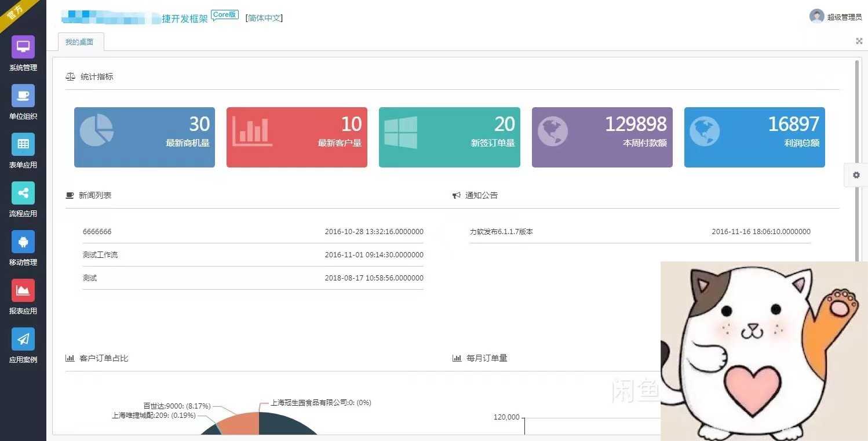Click bar chart icon in 最新客户量 card
The width and height of the screenshot is (868, 441).
(252, 131)
